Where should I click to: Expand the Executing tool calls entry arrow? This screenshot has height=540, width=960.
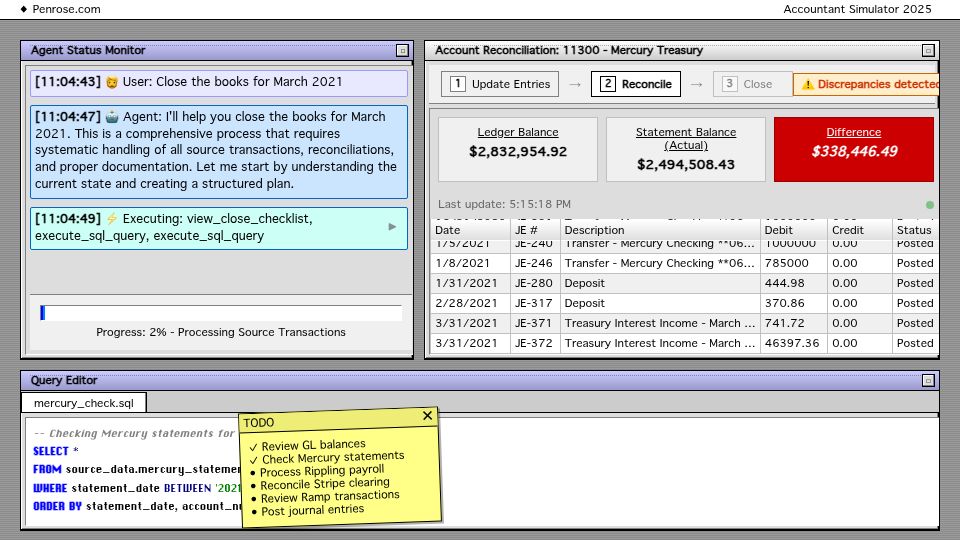click(392, 227)
